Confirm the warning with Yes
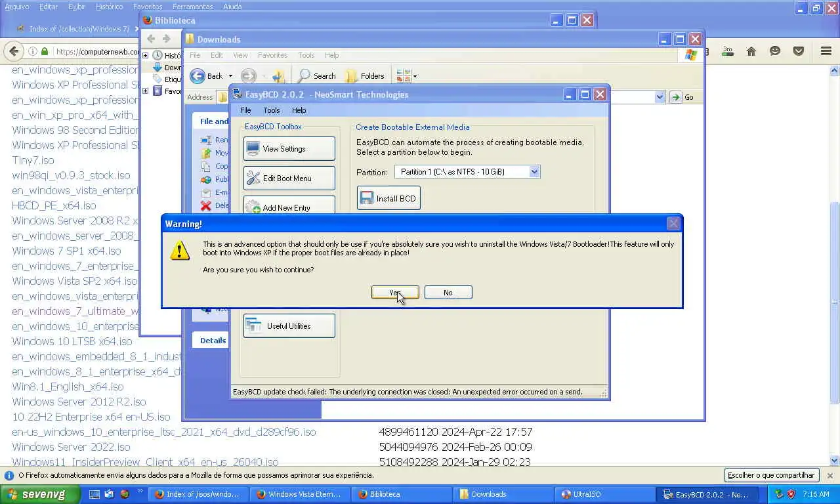The image size is (840, 504). (395, 293)
